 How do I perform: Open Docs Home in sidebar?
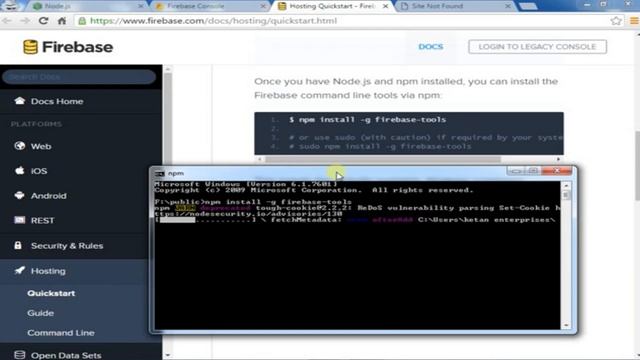point(57,101)
